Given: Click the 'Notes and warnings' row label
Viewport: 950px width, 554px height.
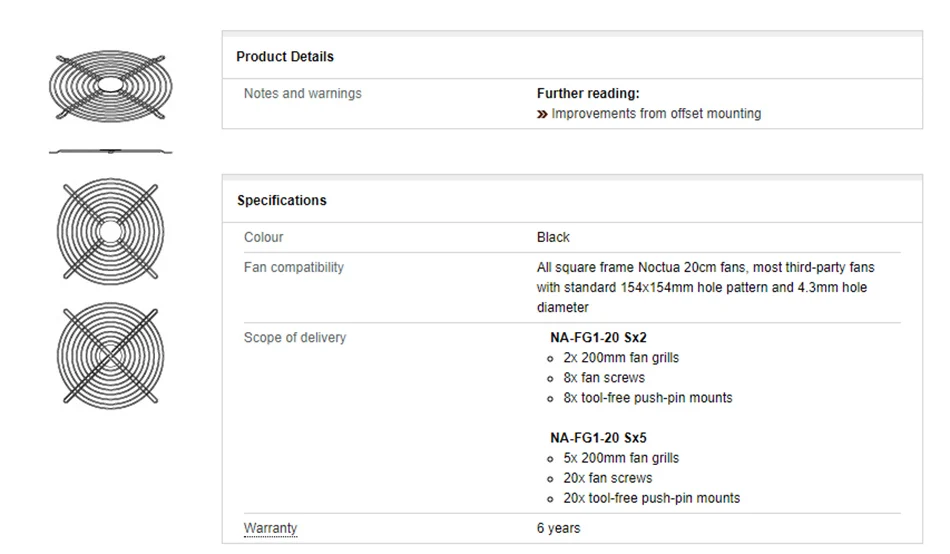Looking at the screenshot, I should (303, 94).
